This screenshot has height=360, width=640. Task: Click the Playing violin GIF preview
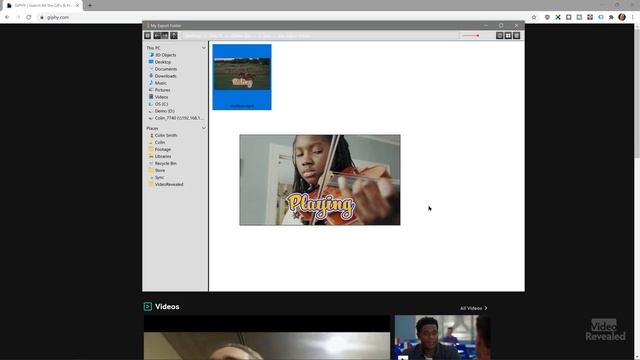[320, 180]
